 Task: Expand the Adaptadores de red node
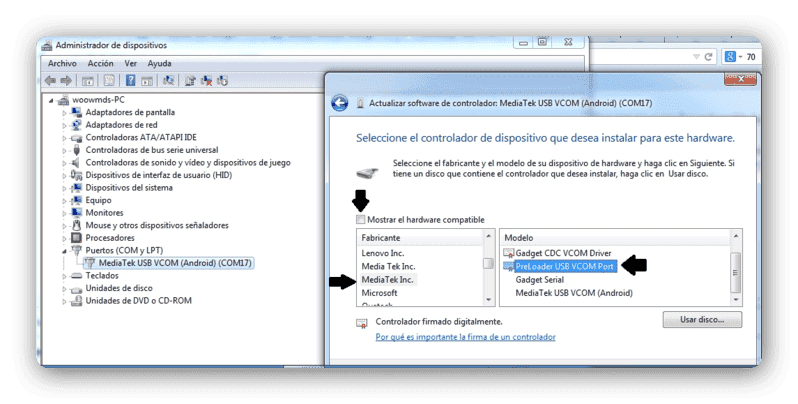(x=65, y=125)
